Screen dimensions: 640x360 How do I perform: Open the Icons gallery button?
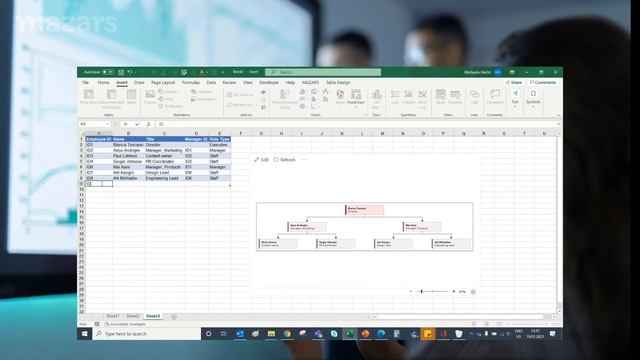click(x=167, y=99)
